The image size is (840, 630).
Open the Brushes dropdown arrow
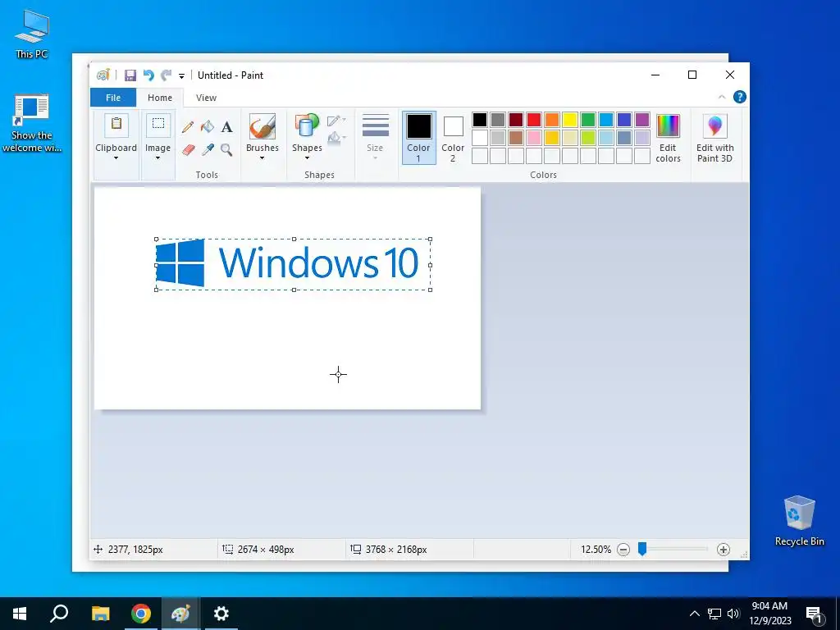point(262,158)
